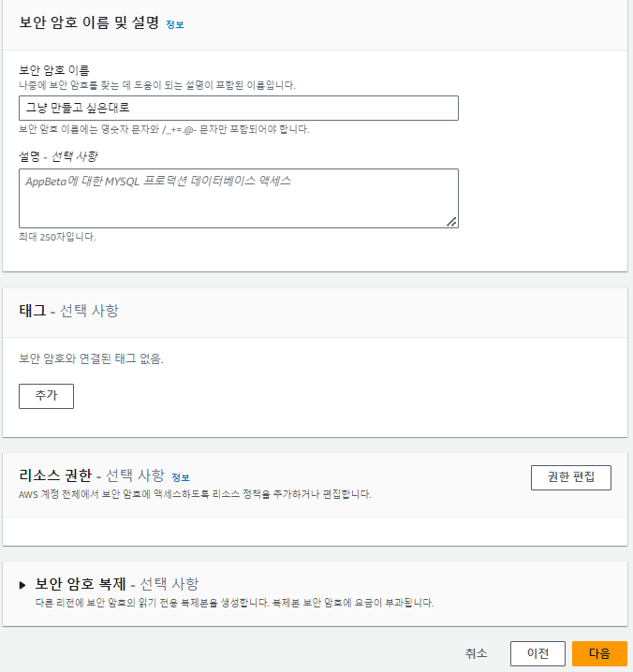Focus the 보안 암호 이름 text field
The width and height of the screenshot is (633, 672).
pos(239,108)
